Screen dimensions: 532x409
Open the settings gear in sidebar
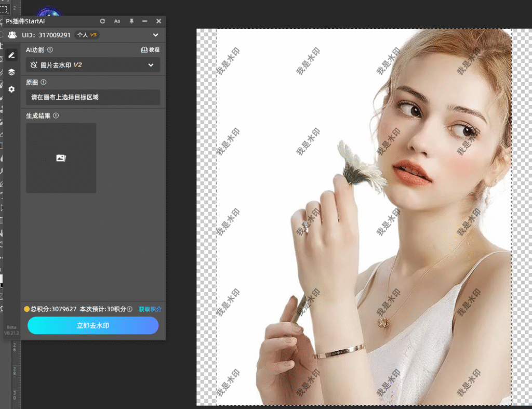pos(11,89)
